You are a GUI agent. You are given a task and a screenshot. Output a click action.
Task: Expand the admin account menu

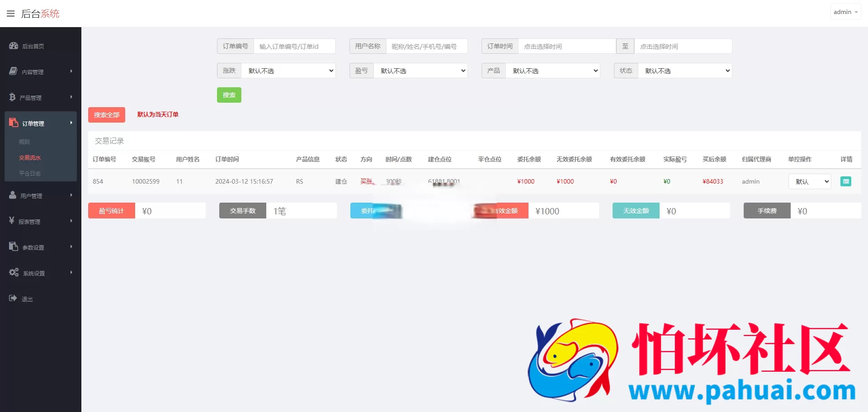coord(844,11)
